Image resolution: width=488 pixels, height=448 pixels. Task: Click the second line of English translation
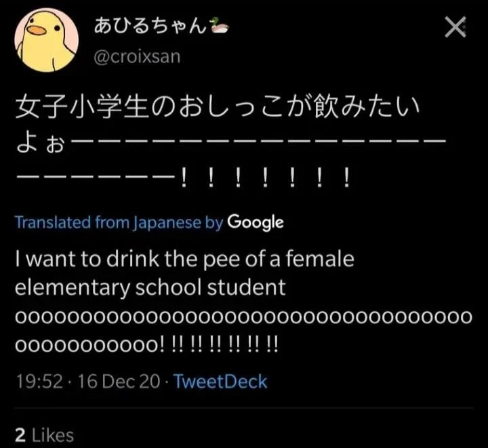pos(150,287)
